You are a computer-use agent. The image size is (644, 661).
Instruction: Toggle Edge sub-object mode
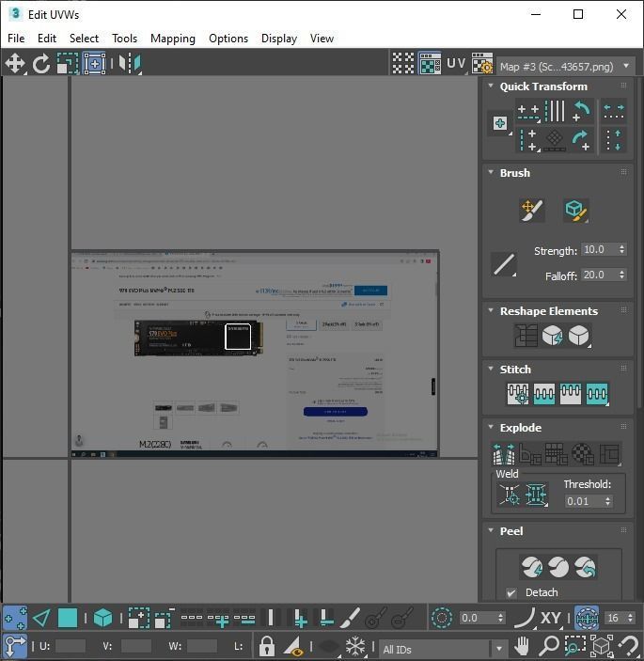click(x=41, y=619)
